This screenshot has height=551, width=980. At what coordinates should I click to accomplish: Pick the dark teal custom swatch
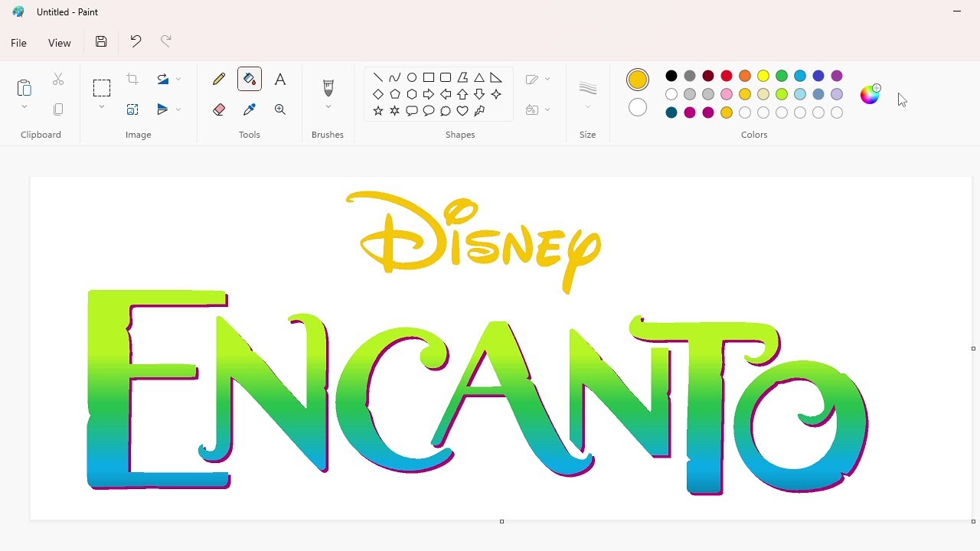pos(671,112)
